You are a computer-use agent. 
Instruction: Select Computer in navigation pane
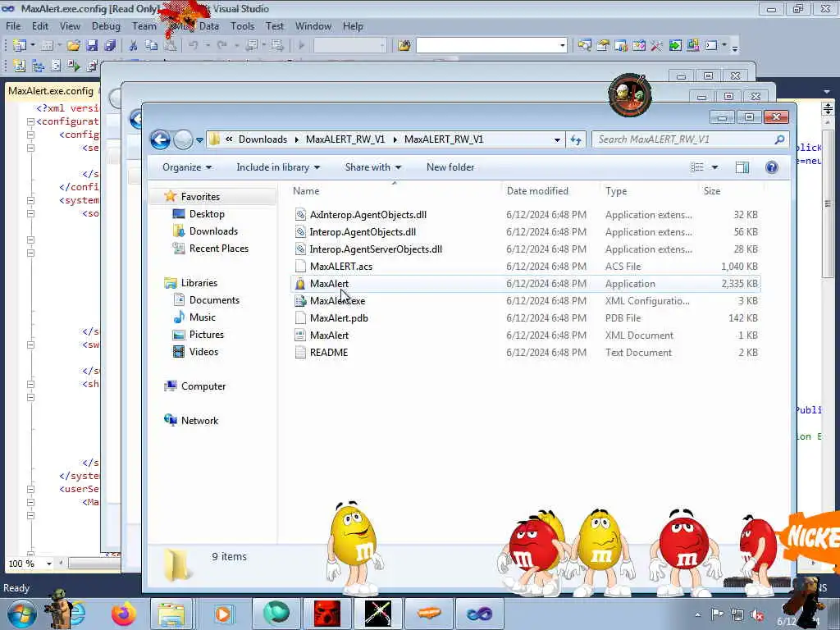tap(203, 386)
